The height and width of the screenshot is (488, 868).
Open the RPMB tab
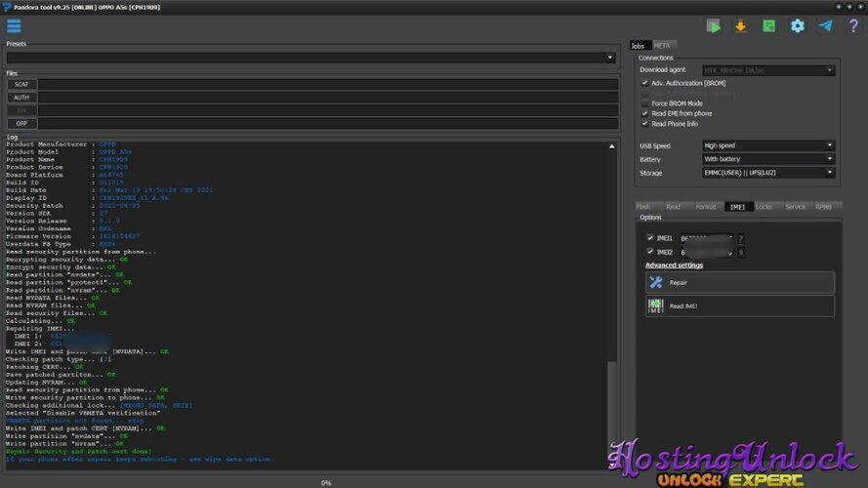824,207
